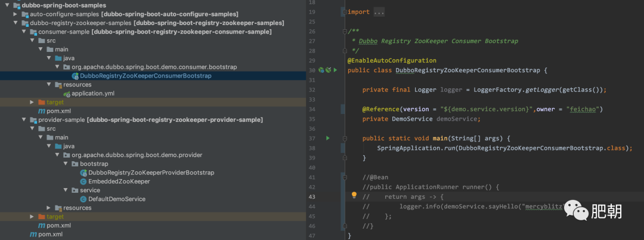Click the provider-sample module folder icon

pyautogui.click(x=33, y=121)
